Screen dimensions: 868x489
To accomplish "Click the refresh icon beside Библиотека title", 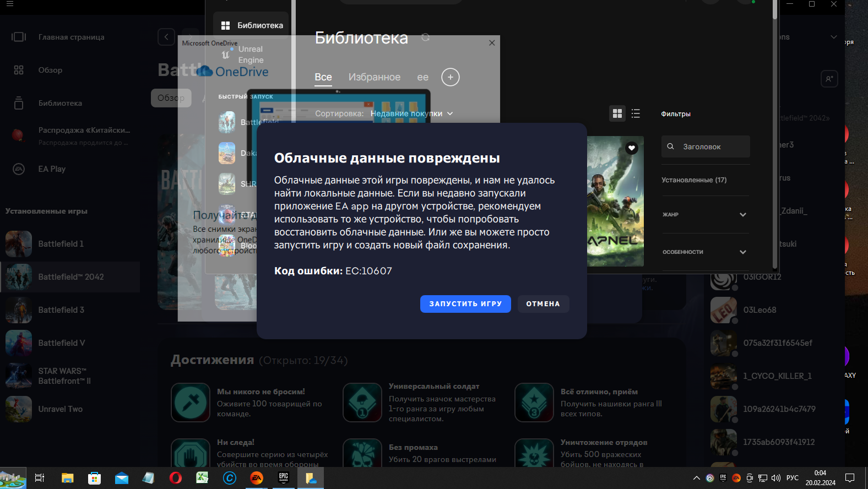I will coord(425,37).
